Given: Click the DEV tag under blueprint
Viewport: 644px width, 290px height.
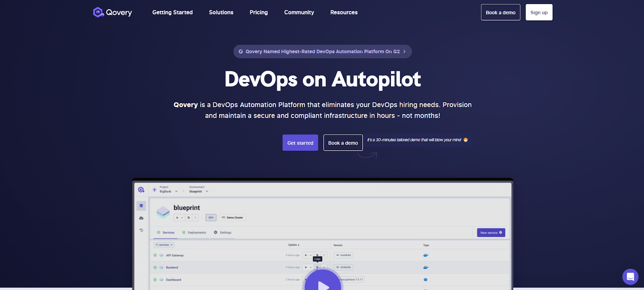Looking at the screenshot, I should [x=211, y=217].
